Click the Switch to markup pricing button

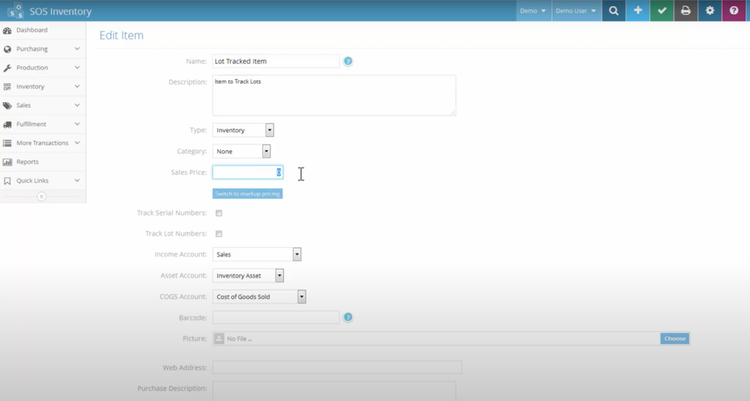coord(247,193)
